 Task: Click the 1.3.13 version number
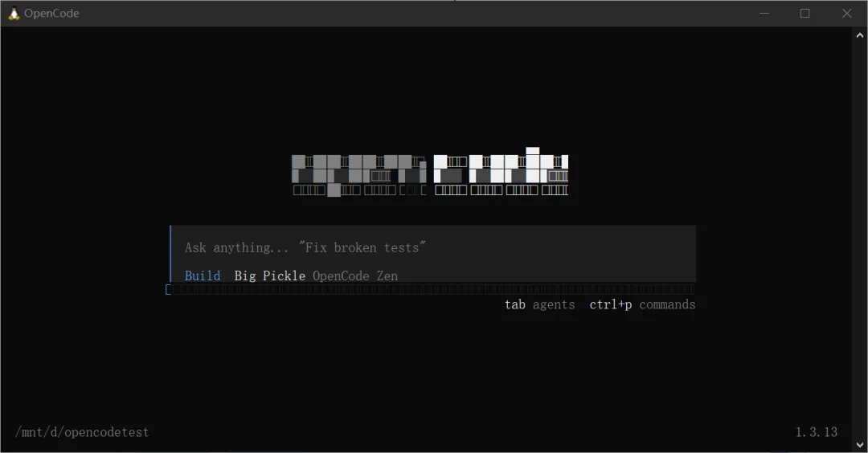pos(817,432)
